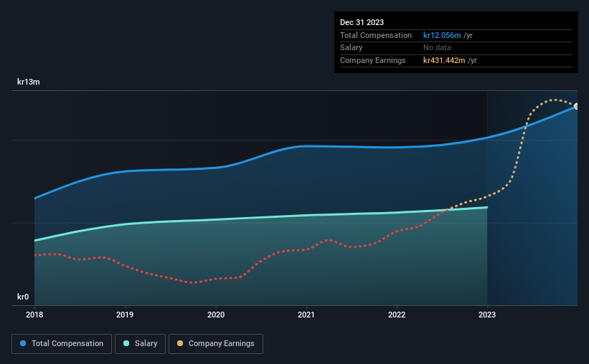Image resolution: width=589 pixels, height=364 pixels.
Task: Click the 'No data' salary value
Action: tap(437, 48)
